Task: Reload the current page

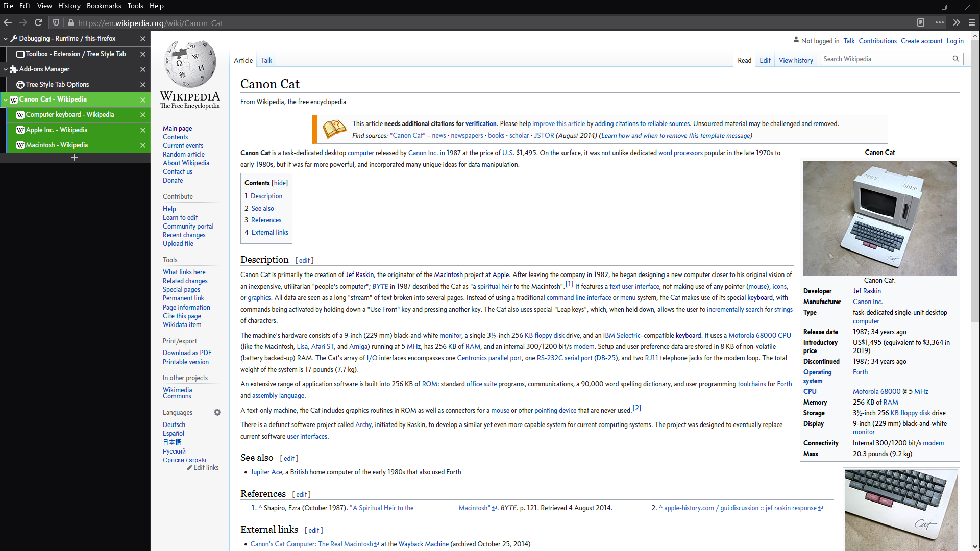Action: [x=38, y=22]
